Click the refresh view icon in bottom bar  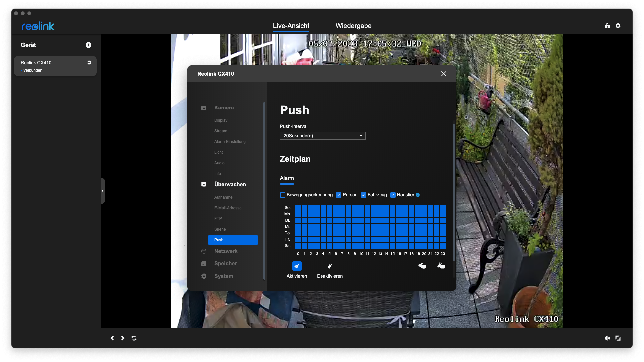[134, 338]
